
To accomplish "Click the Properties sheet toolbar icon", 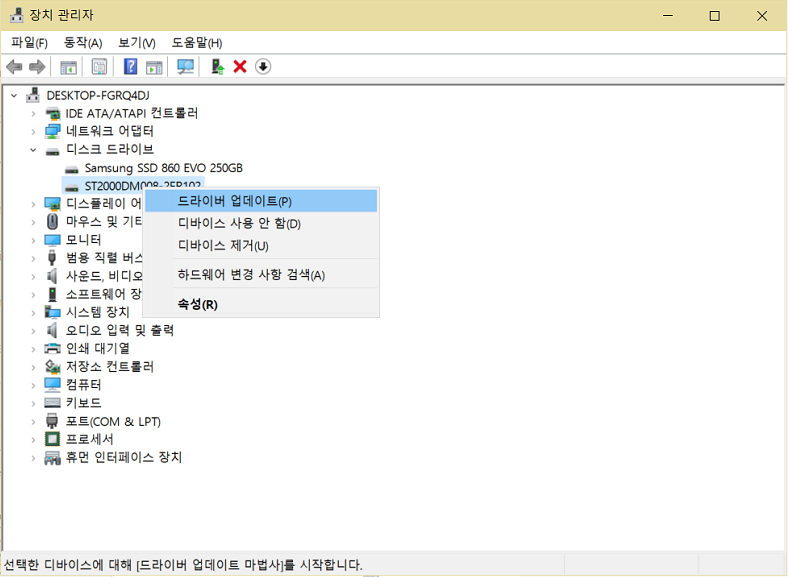I will point(100,66).
